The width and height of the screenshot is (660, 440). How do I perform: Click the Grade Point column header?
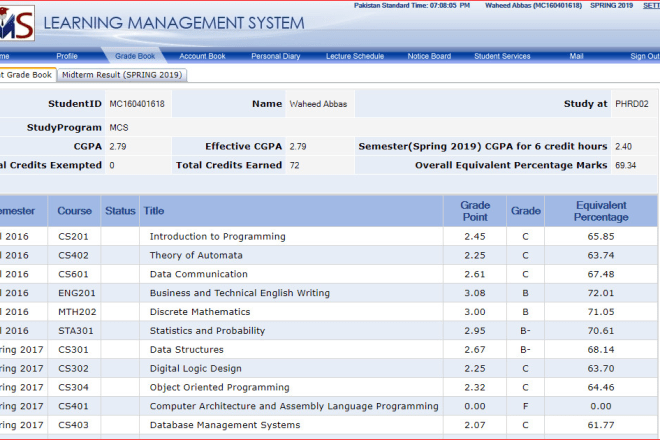coord(475,211)
